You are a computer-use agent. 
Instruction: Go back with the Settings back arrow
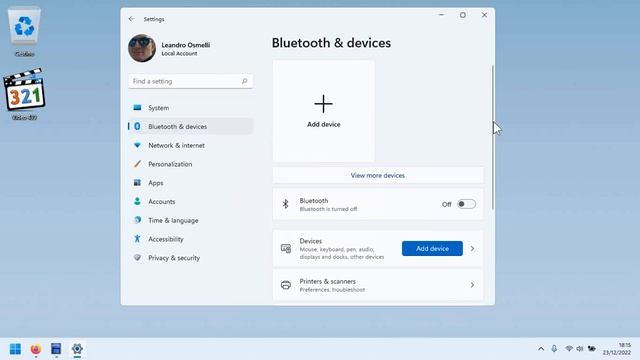click(131, 19)
